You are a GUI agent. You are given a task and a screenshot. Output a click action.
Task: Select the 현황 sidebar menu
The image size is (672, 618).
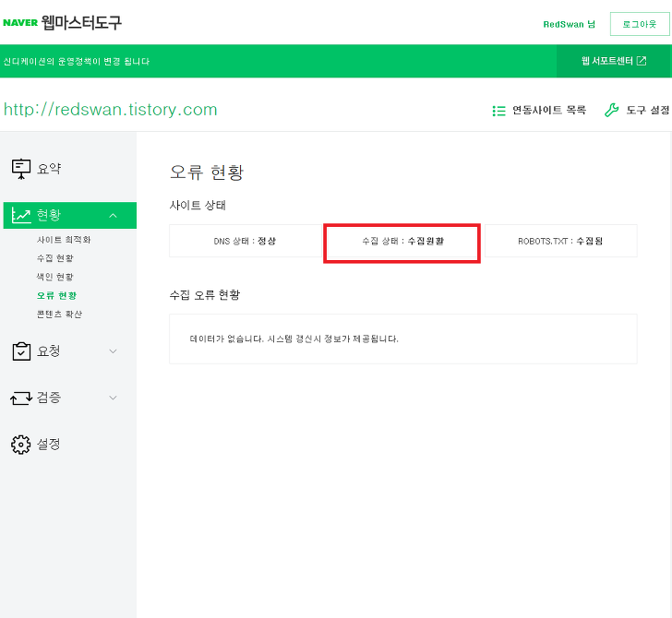[70, 216]
